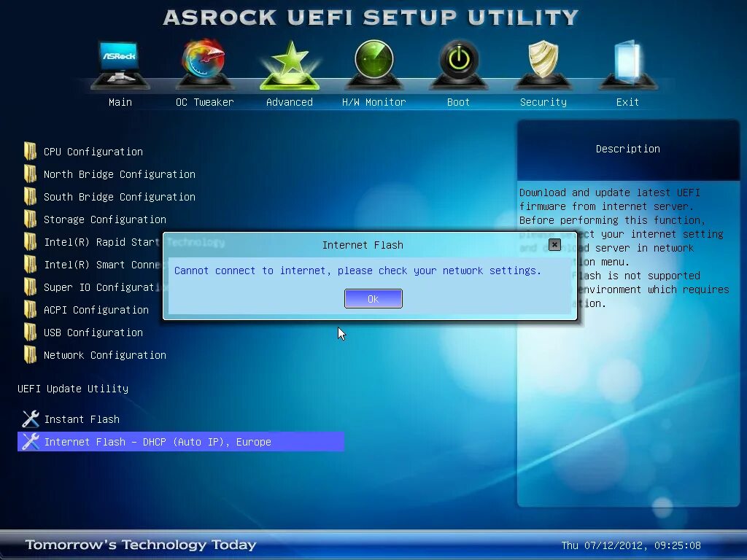The width and height of the screenshot is (747, 560).
Task: Click 'Download and update latest UEFI' description text
Action: (609, 192)
